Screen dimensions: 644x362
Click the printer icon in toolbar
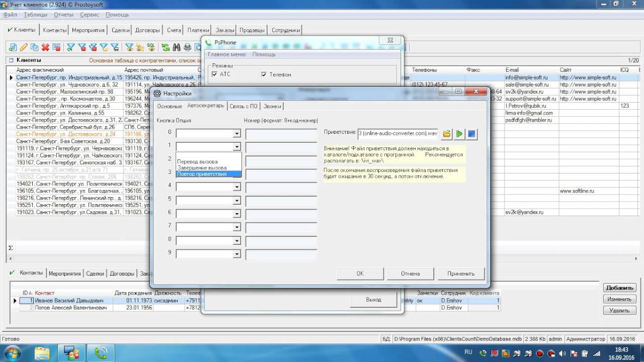point(188,47)
